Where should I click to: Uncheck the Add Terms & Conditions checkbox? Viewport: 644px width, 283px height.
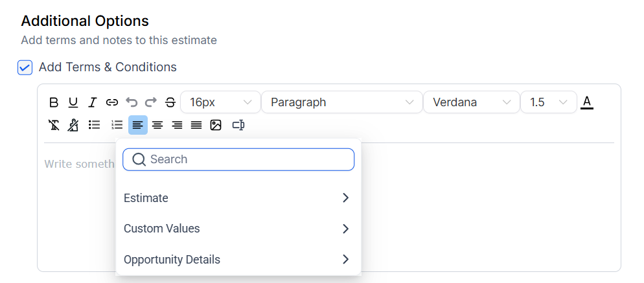point(25,67)
